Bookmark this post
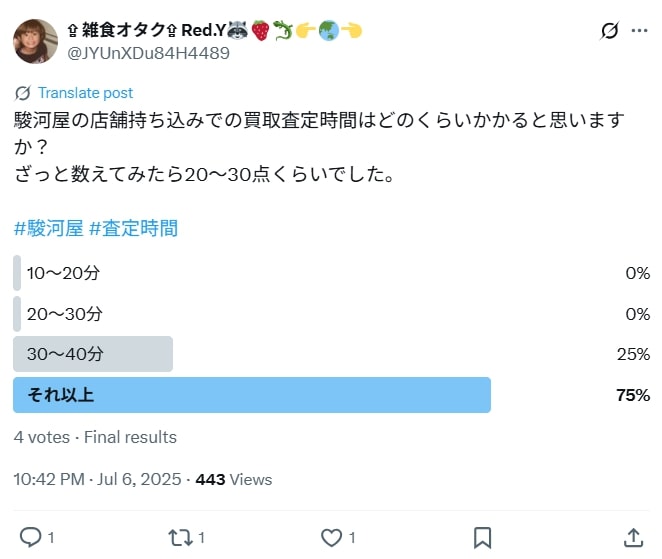662x559 pixels. [482, 538]
